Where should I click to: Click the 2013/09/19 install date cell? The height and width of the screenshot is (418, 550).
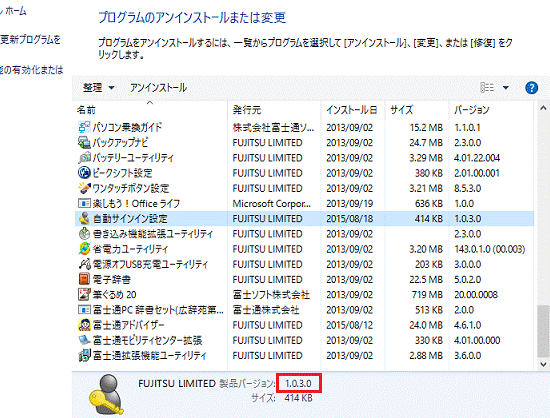coord(349,203)
